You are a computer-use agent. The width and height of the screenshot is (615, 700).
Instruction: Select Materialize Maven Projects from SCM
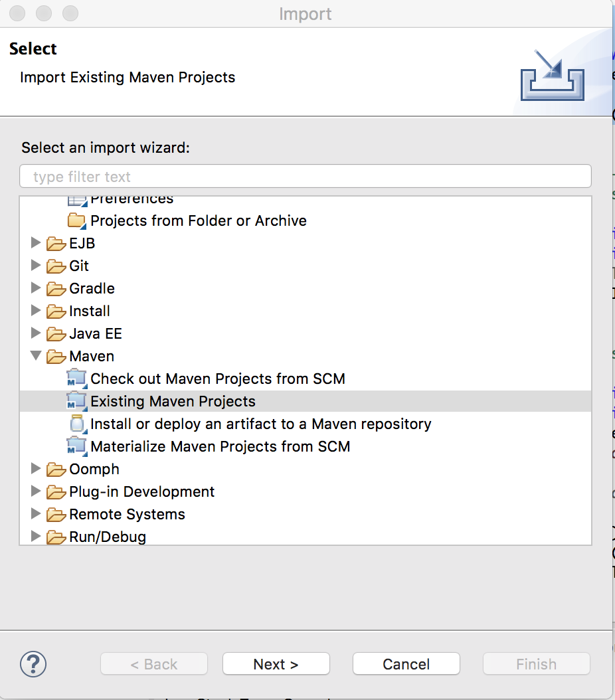point(220,446)
